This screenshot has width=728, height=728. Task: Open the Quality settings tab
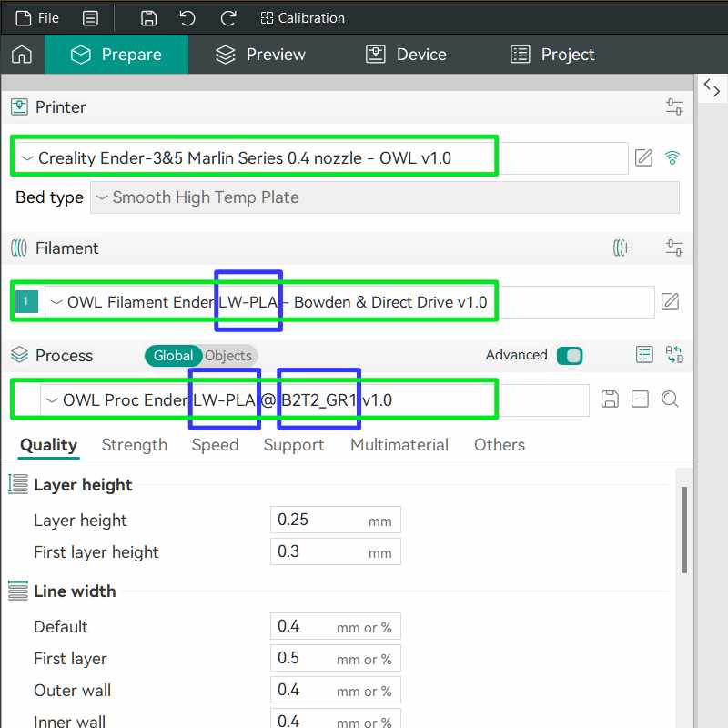click(49, 445)
